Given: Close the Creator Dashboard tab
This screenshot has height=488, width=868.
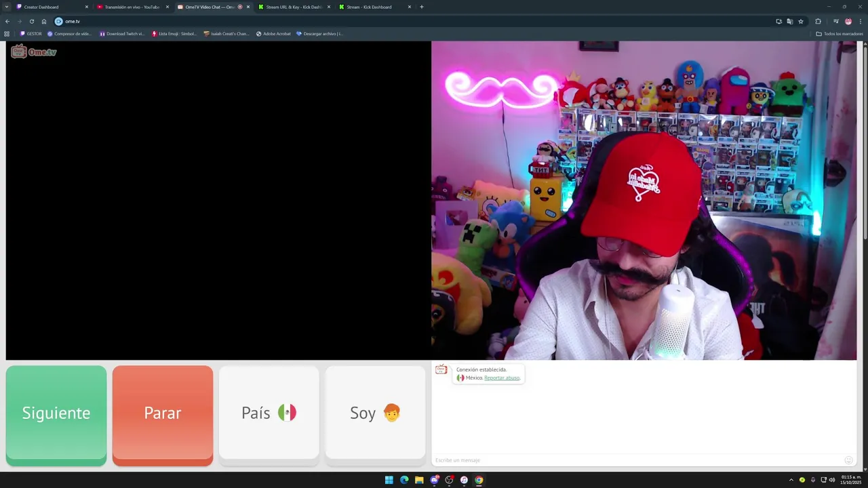Looking at the screenshot, I should [x=87, y=7].
